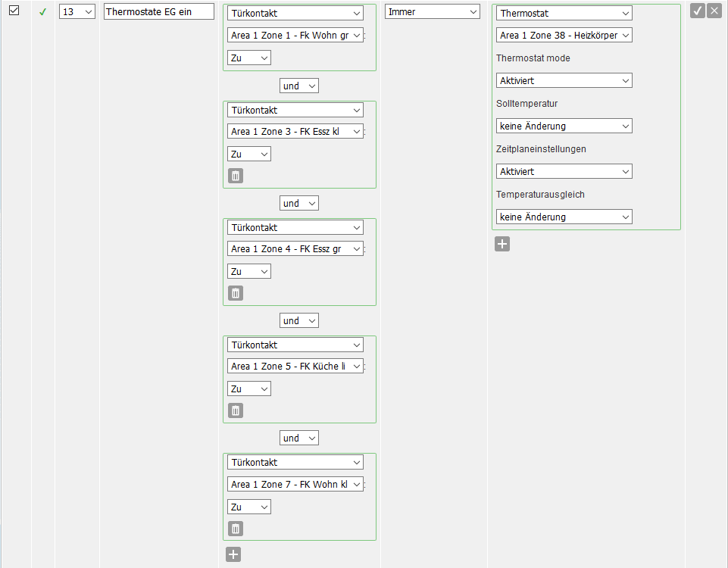Screen dimensions: 728x568
Task: Open the Immer schedule dropdown
Action: pyautogui.click(x=432, y=12)
